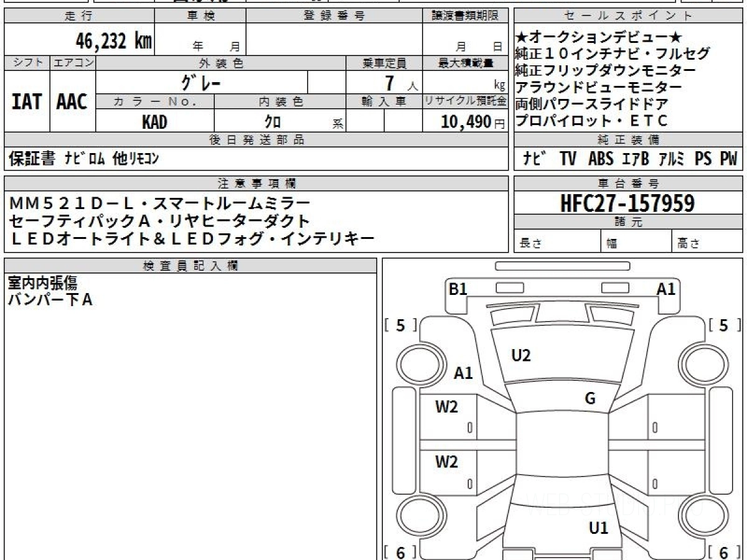747x560 pixels.
Task: Click the 純正装備 header
Action: (627, 140)
